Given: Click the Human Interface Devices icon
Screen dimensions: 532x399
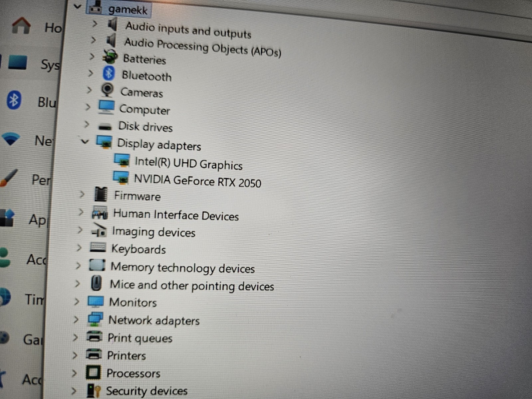Looking at the screenshot, I should [x=100, y=213].
